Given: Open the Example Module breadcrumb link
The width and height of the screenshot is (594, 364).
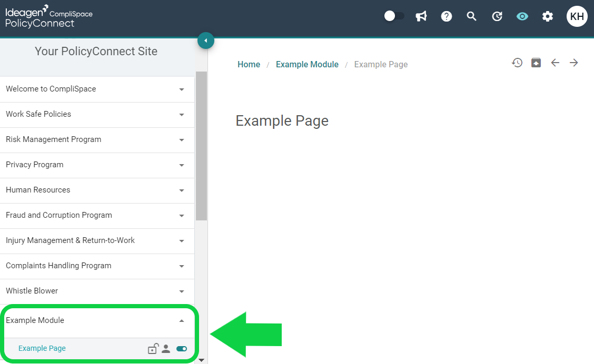Looking at the screenshot, I should 307,64.
